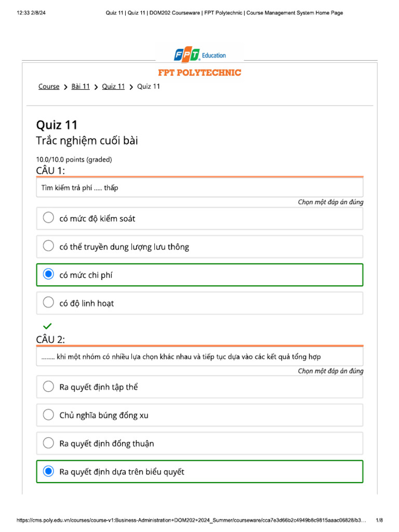Open the Course breadcrumb link
This screenshot has height=532, width=399.
coord(49,87)
